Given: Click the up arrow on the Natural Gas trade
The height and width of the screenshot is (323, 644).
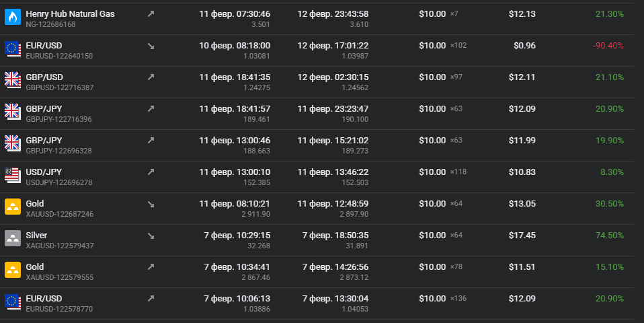Looking at the screenshot, I should point(151,14).
